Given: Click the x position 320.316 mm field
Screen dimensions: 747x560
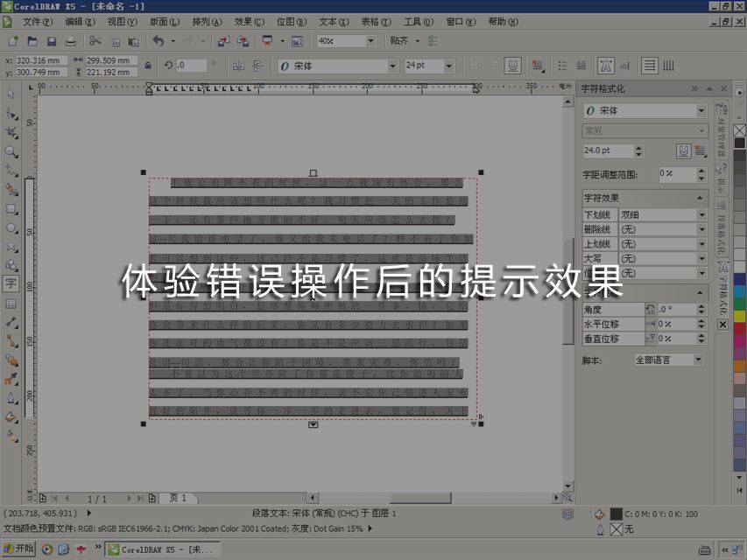Looking at the screenshot, I should point(40,60).
